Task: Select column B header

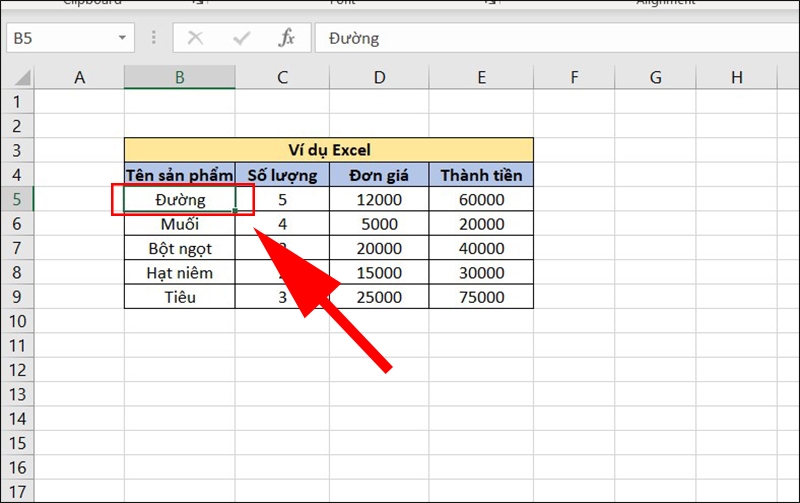Action: (x=180, y=78)
